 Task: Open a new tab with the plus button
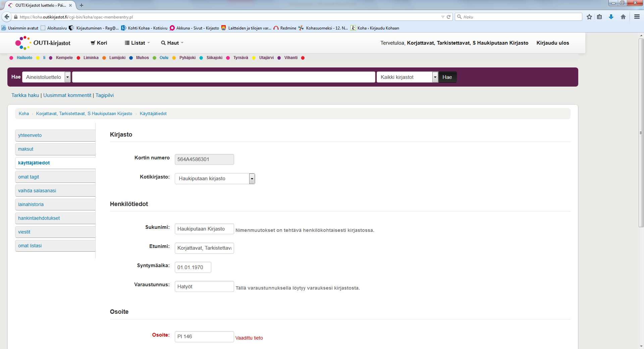pyautogui.click(x=82, y=5)
